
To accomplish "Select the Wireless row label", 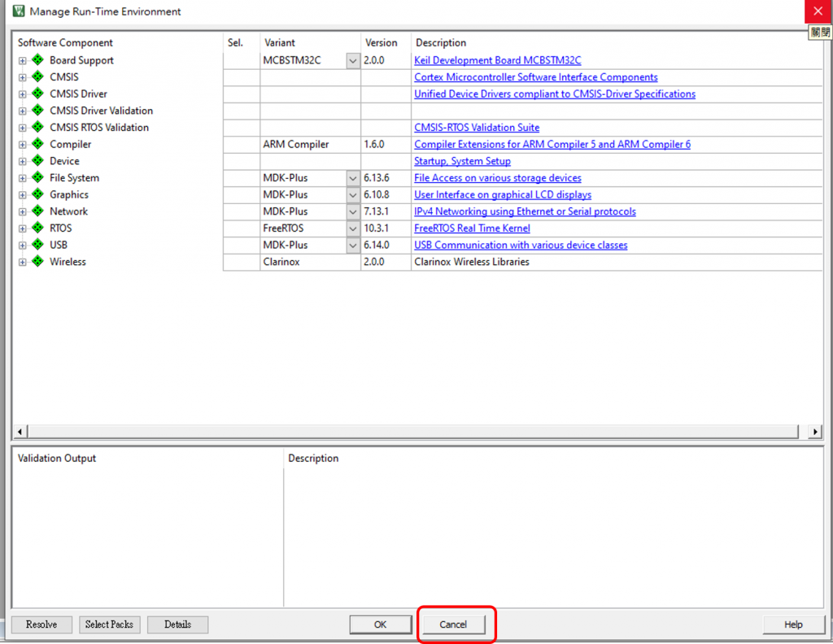I will point(68,262).
